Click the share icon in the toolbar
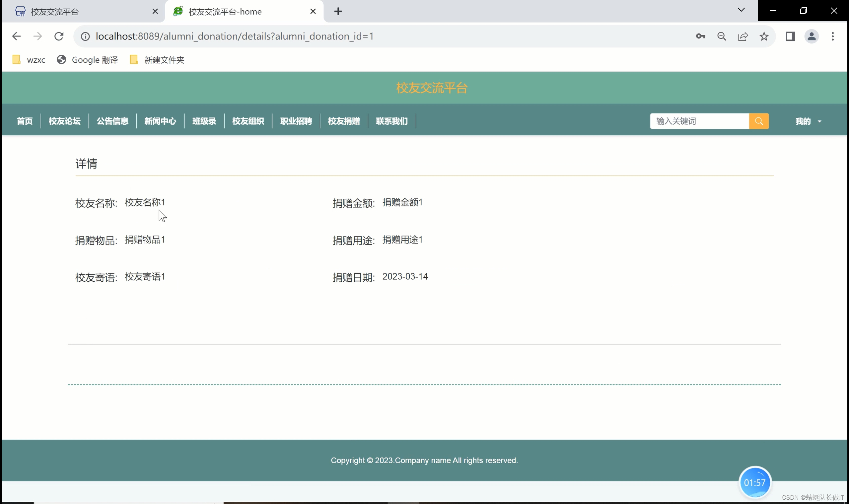The height and width of the screenshot is (504, 849). tap(743, 36)
